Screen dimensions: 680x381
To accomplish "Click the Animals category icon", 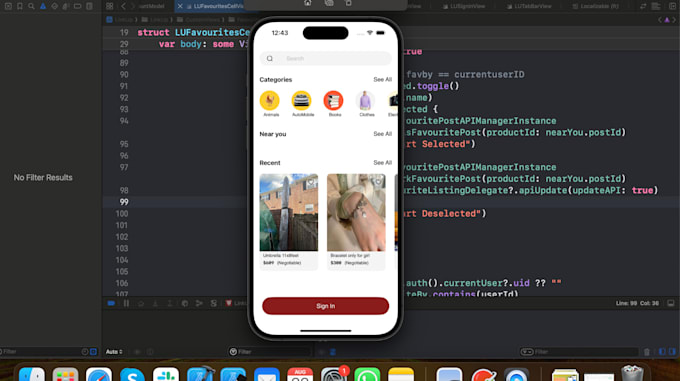I will (x=269, y=101).
